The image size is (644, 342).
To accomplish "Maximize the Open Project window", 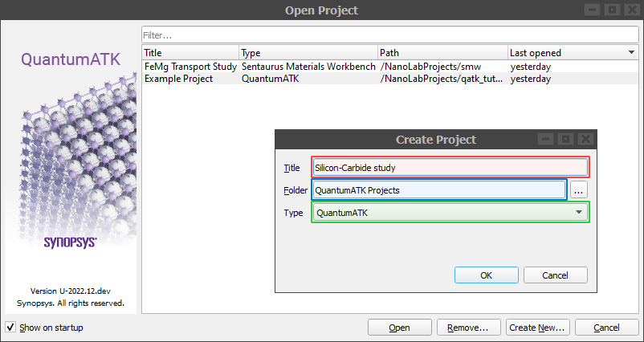I will point(612,10).
